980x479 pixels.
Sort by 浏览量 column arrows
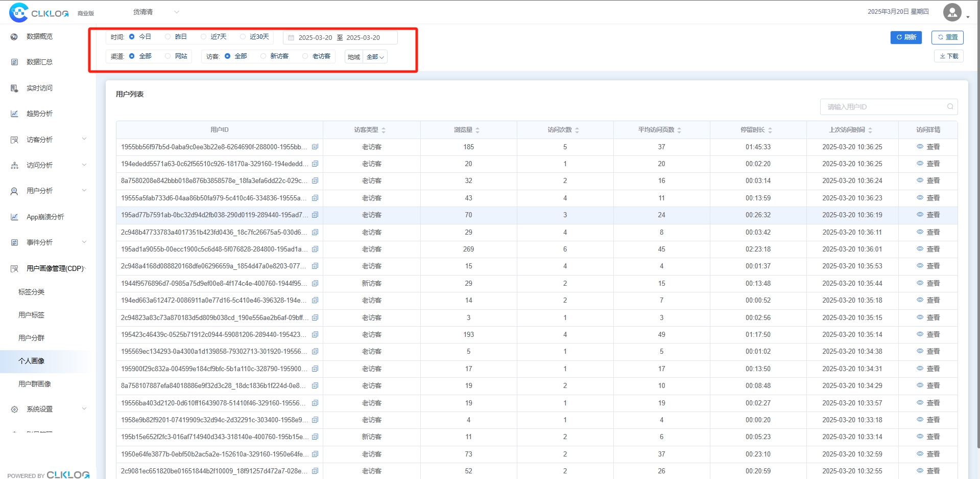pos(477,130)
